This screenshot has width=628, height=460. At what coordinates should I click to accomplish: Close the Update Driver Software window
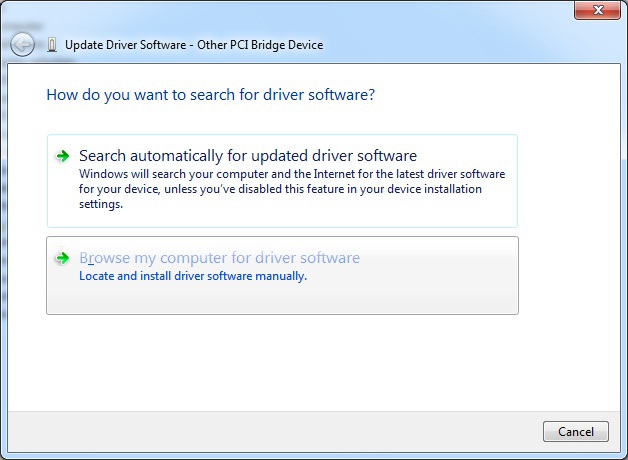point(598,10)
